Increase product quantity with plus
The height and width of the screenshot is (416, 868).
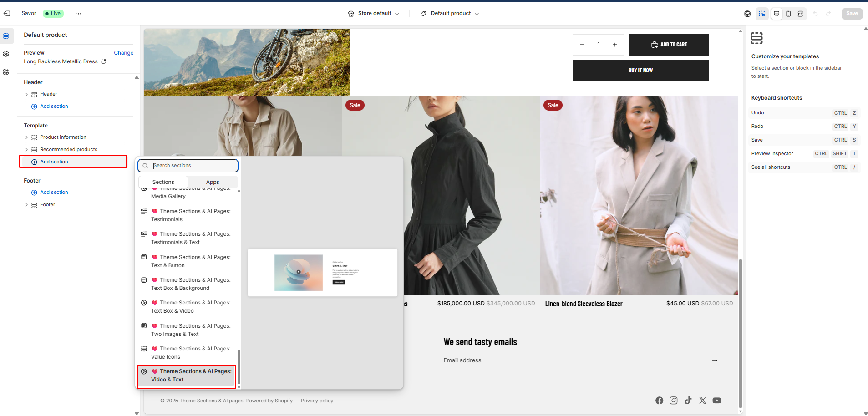point(615,45)
